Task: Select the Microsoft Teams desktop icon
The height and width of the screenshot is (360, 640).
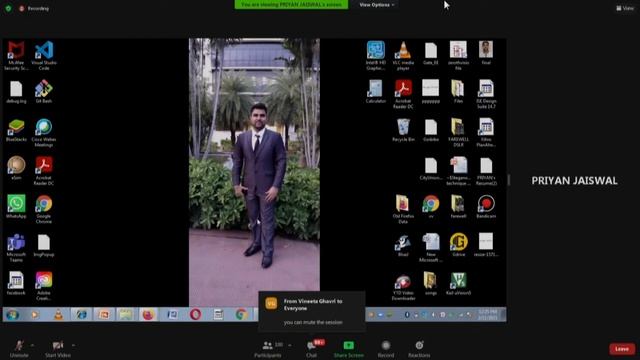Action: [16, 248]
